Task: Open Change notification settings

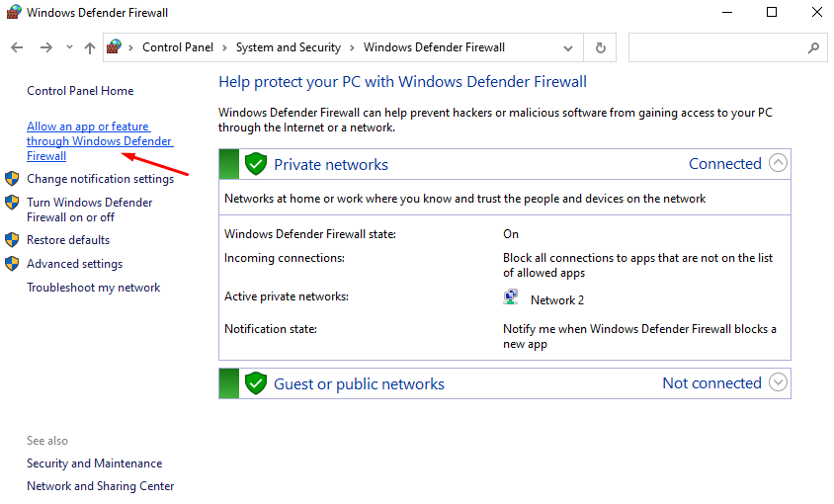Action: click(x=100, y=179)
